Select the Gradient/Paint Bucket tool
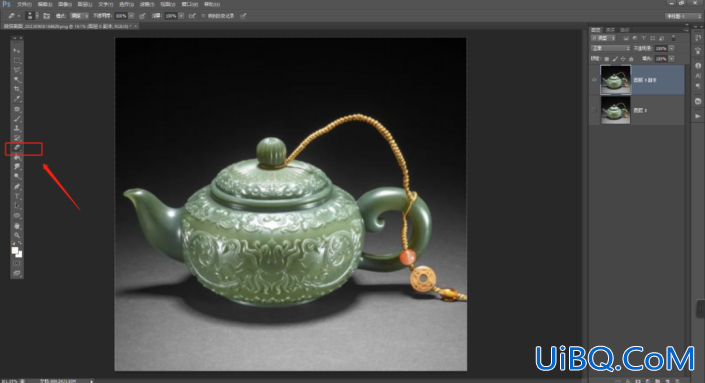 click(x=17, y=158)
